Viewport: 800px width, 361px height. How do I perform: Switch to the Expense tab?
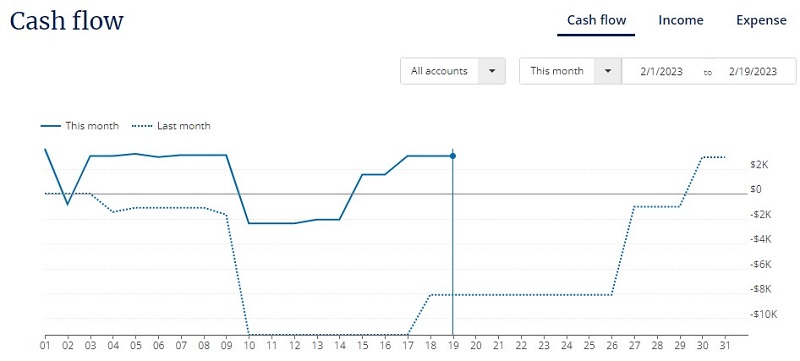[x=761, y=20]
